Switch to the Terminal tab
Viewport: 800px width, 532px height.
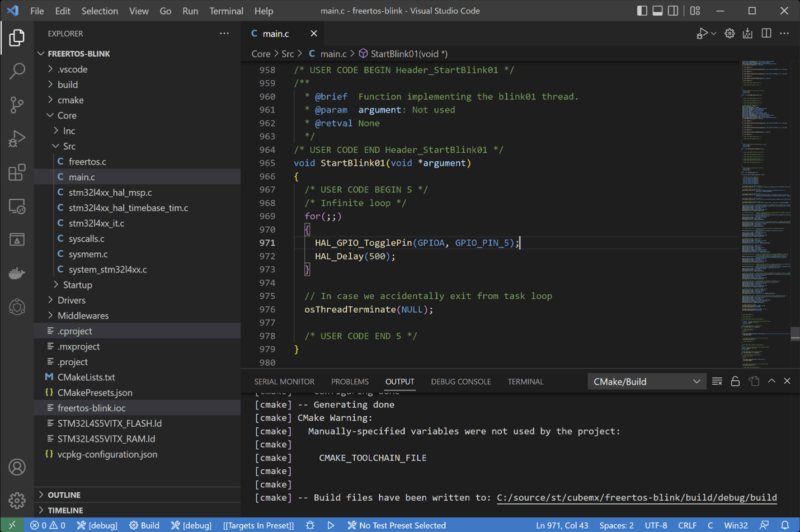(525, 381)
